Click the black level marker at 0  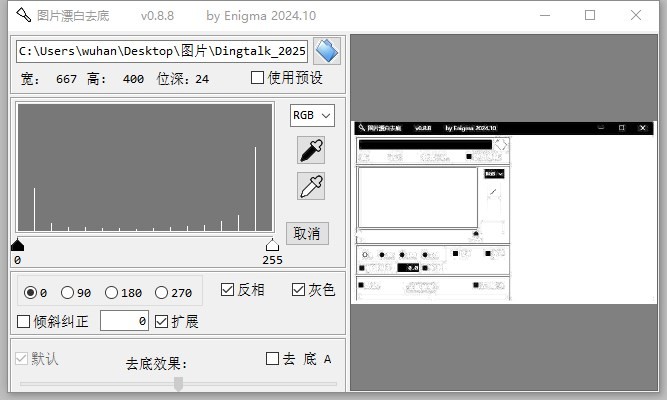tap(17, 245)
